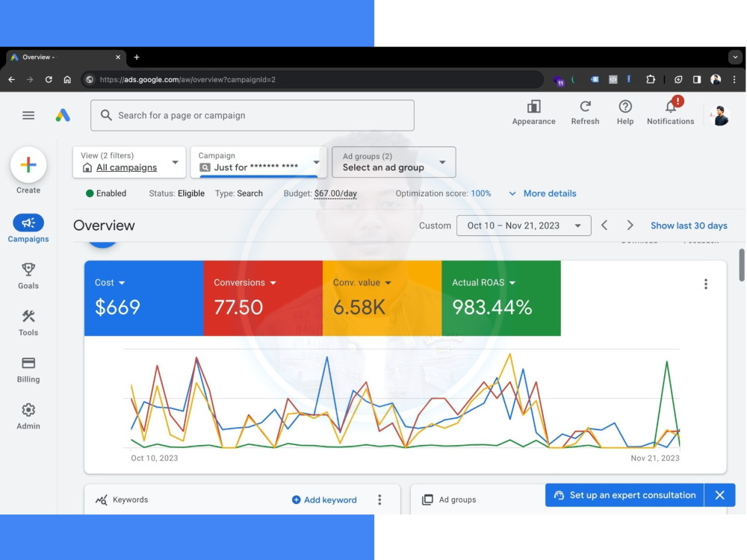This screenshot has width=747, height=560.
Task: Open the browser tab search chevron
Action: [735, 57]
